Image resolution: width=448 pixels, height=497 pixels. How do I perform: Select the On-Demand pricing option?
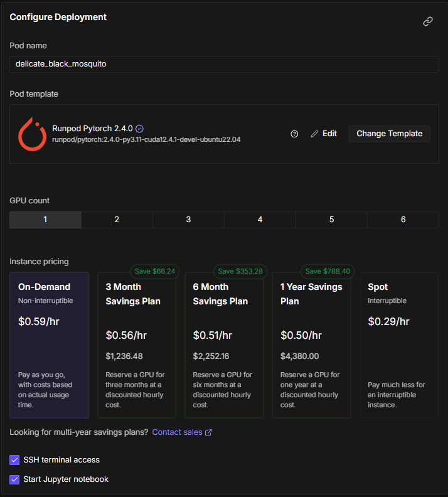(49, 345)
